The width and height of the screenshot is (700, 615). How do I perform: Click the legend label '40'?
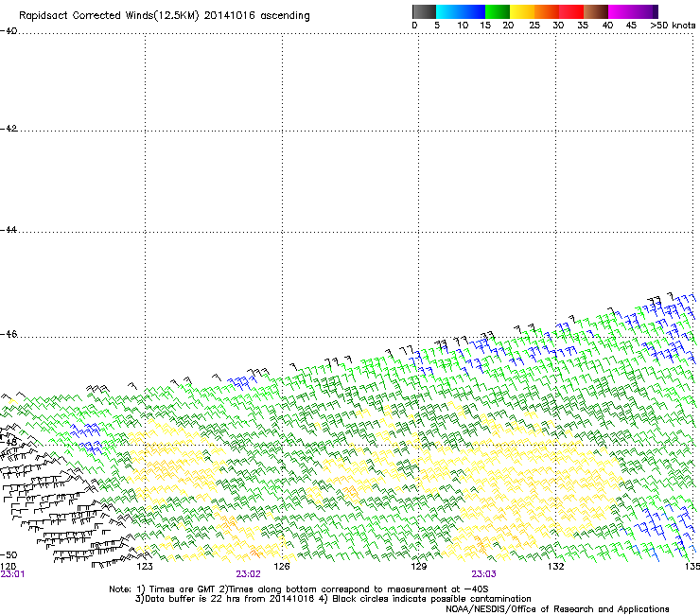(607, 26)
